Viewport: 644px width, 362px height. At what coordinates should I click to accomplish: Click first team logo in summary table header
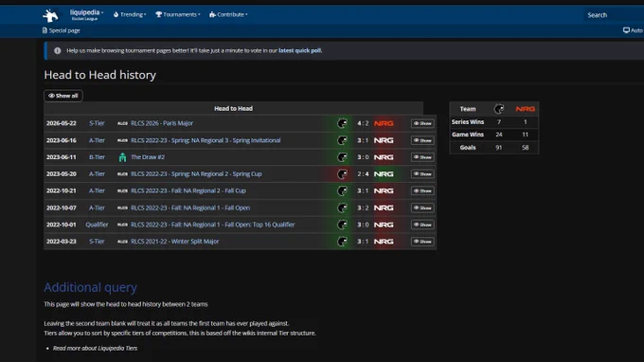[x=498, y=109]
